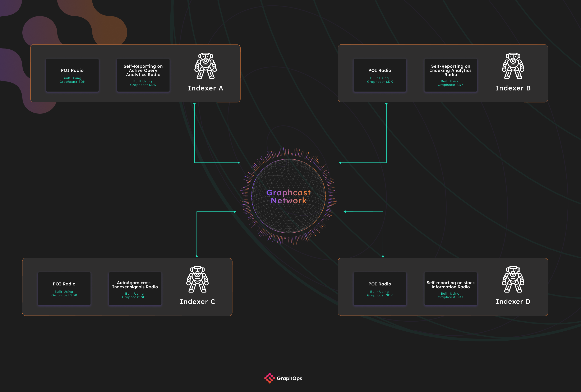581x392 pixels.
Task: Select POI Radio card under Indexer A
Action: pos(72,75)
